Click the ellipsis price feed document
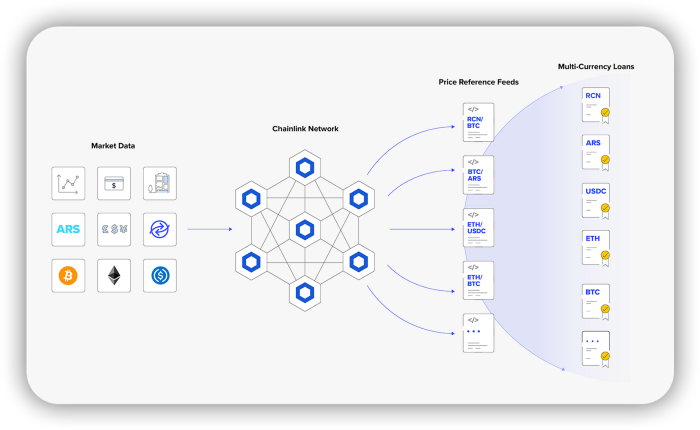 479,333
